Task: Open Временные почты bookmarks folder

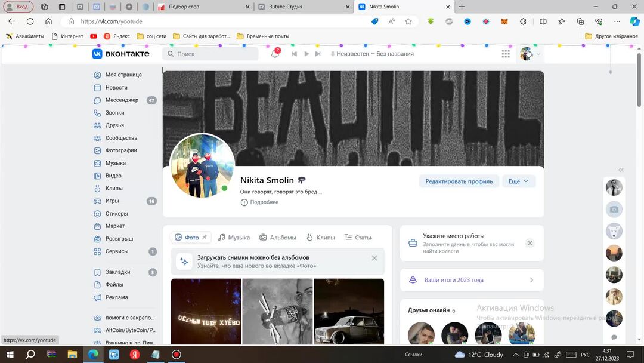Action: tap(264, 36)
